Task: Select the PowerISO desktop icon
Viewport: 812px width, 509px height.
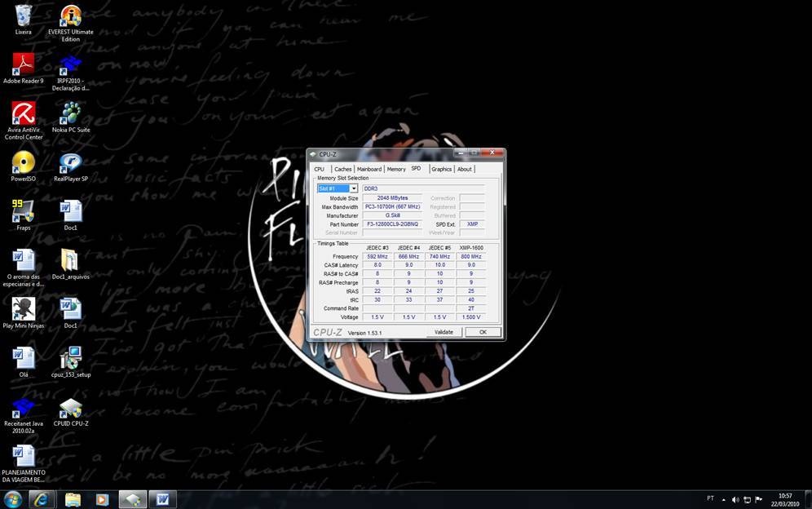Action: coord(24,166)
